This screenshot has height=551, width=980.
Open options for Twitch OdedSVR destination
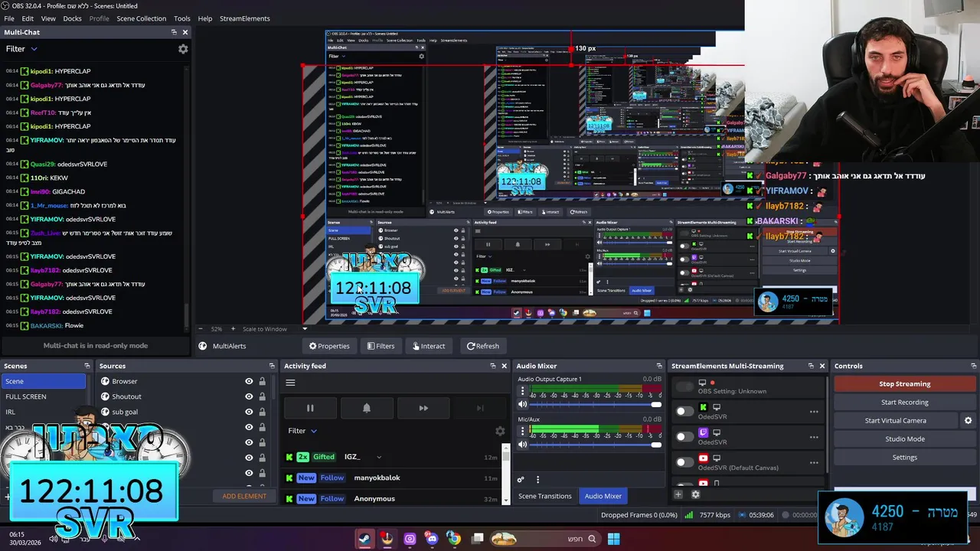(814, 437)
